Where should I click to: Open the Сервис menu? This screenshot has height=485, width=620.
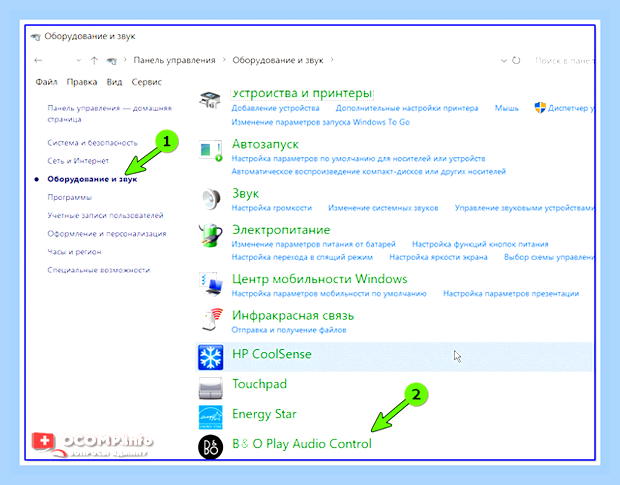click(147, 82)
